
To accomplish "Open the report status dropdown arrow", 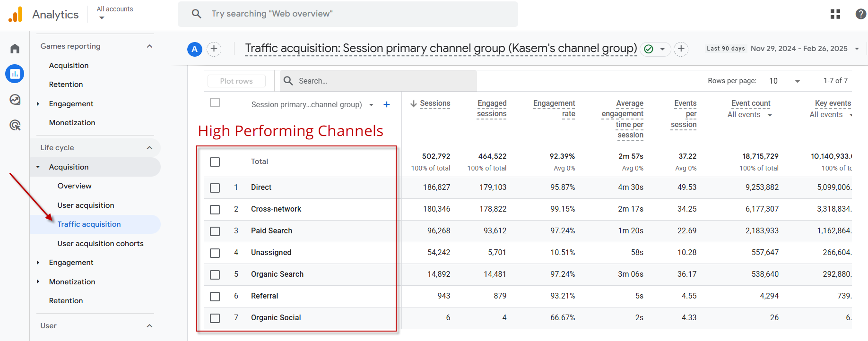I will tap(662, 49).
